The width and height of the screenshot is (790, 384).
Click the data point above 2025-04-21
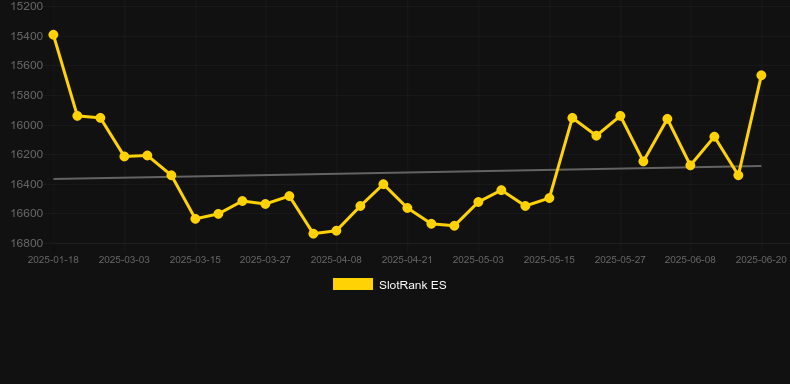click(407, 208)
